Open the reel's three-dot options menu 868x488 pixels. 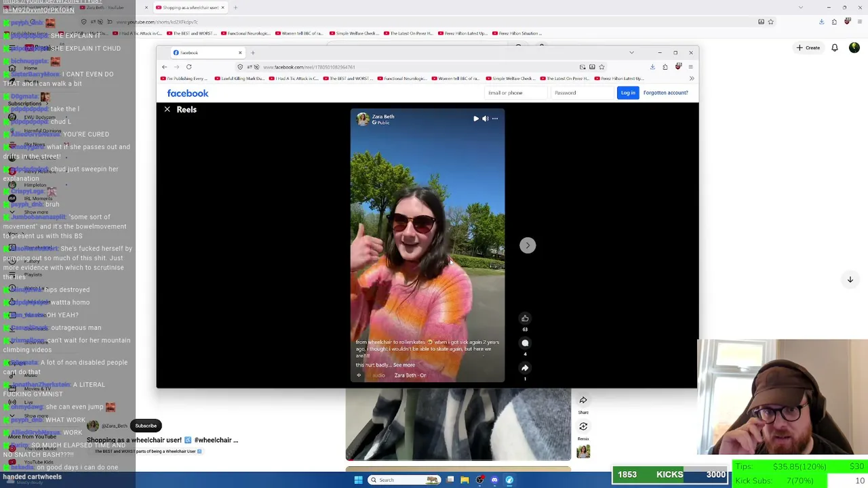pyautogui.click(x=495, y=119)
